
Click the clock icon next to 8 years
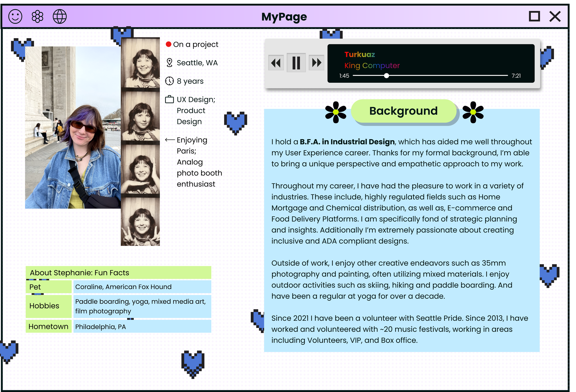click(x=170, y=81)
